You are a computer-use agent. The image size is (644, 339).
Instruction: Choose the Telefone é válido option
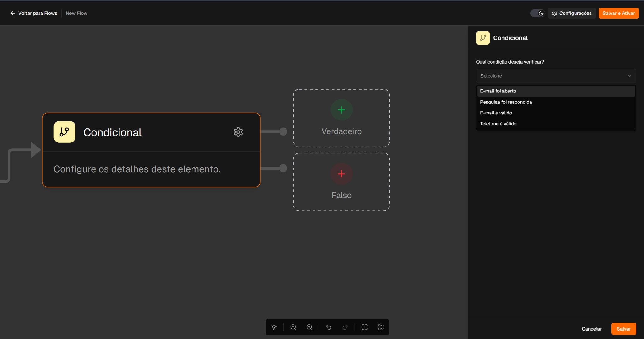click(556, 124)
